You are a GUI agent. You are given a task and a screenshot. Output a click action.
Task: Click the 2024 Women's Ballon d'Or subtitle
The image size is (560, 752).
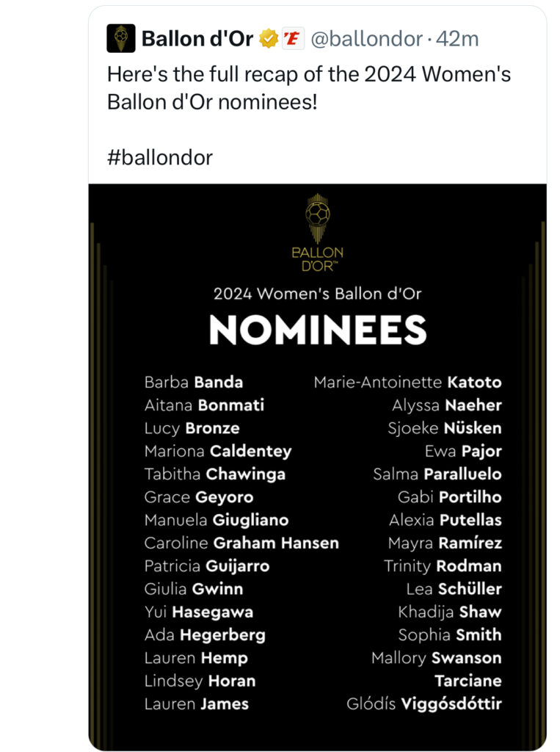(x=317, y=294)
